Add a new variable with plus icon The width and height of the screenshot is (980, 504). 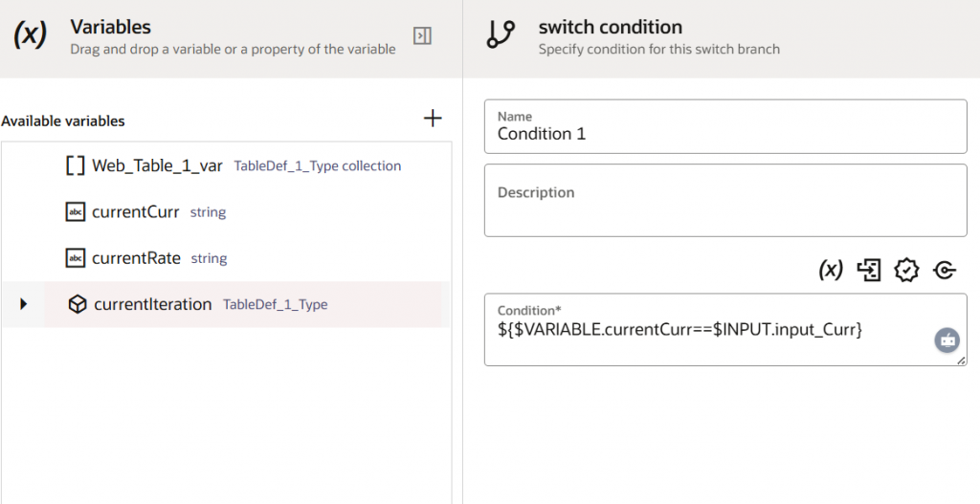coord(433,119)
